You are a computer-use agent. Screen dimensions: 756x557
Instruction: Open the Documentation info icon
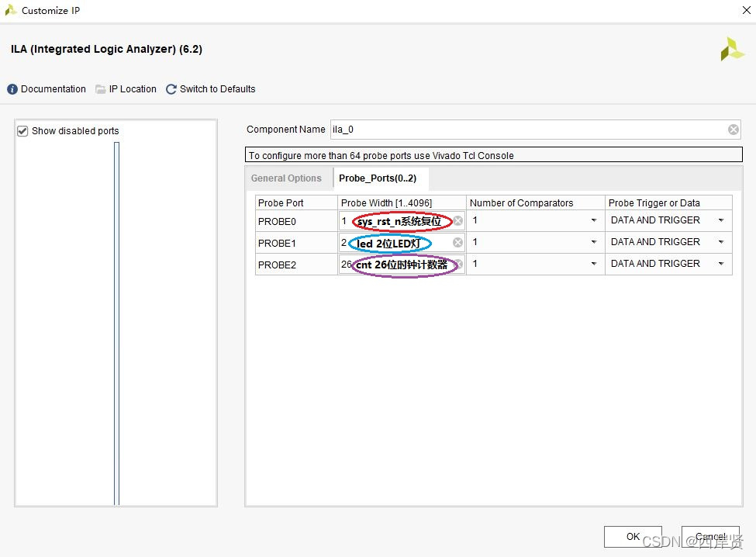coord(12,89)
